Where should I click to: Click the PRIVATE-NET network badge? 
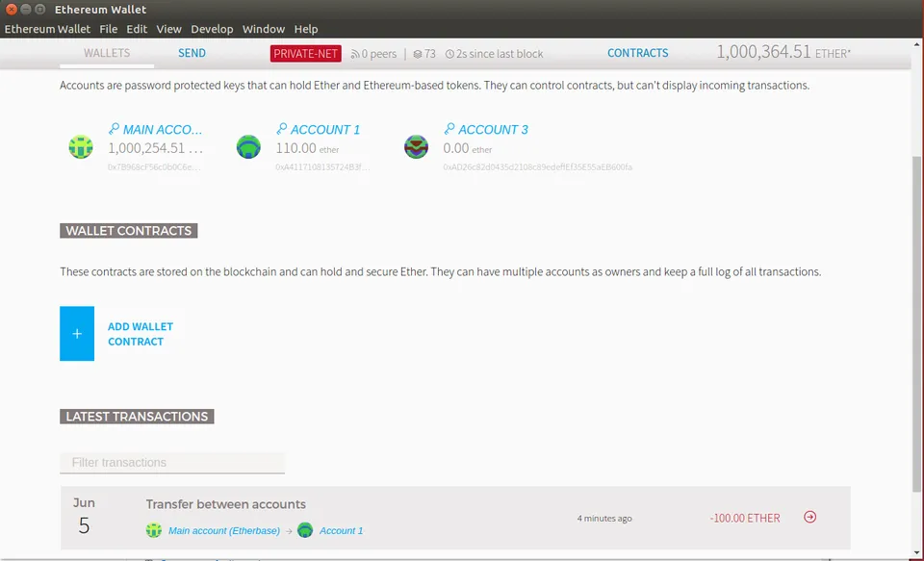pyautogui.click(x=305, y=54)
